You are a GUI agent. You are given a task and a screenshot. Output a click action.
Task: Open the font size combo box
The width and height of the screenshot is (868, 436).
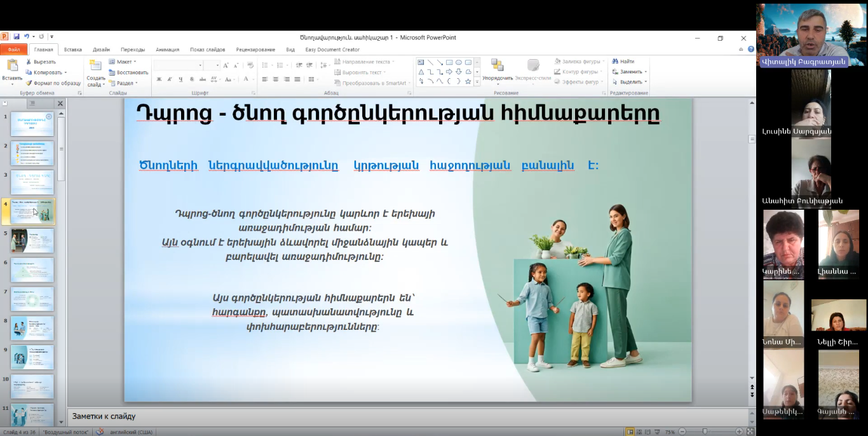tap(212, 65)
